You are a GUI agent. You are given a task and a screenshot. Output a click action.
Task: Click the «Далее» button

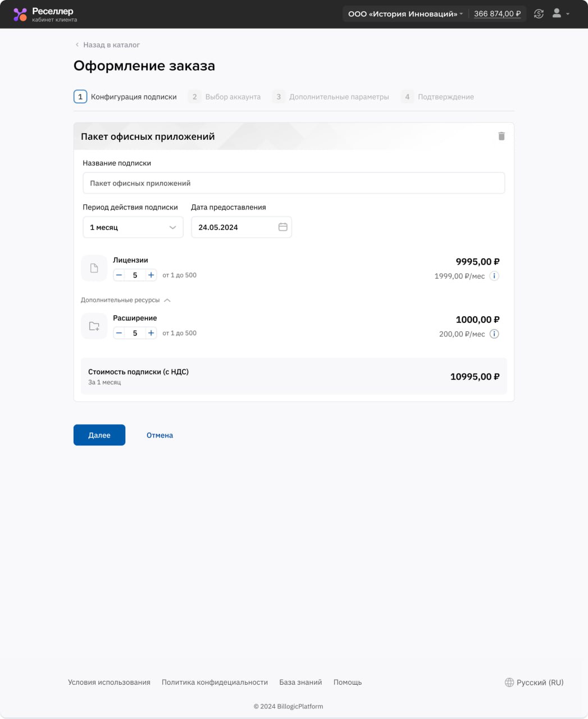pos(99,435)
